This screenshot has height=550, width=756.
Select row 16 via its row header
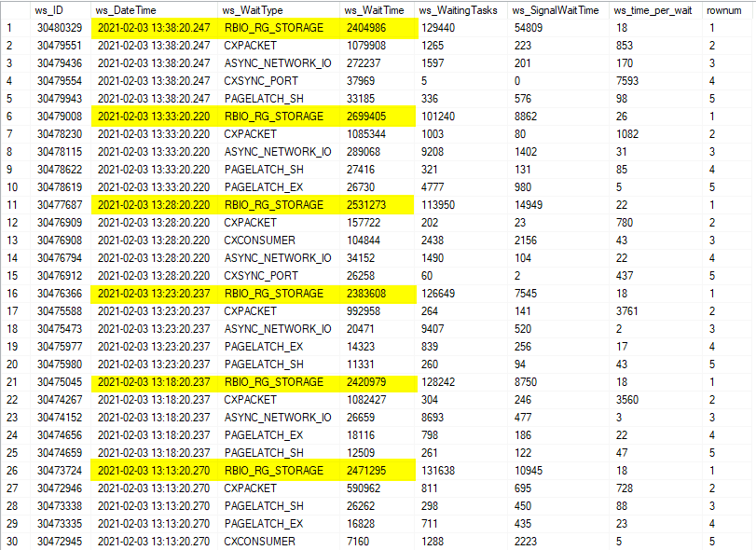[x=15, y=294]
